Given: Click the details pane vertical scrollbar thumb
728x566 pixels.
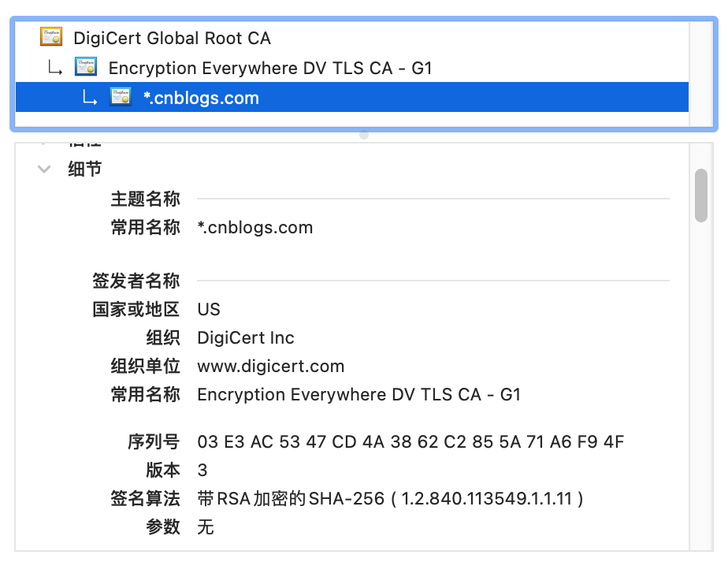Looking at the screenshot, I should [700, 195].
